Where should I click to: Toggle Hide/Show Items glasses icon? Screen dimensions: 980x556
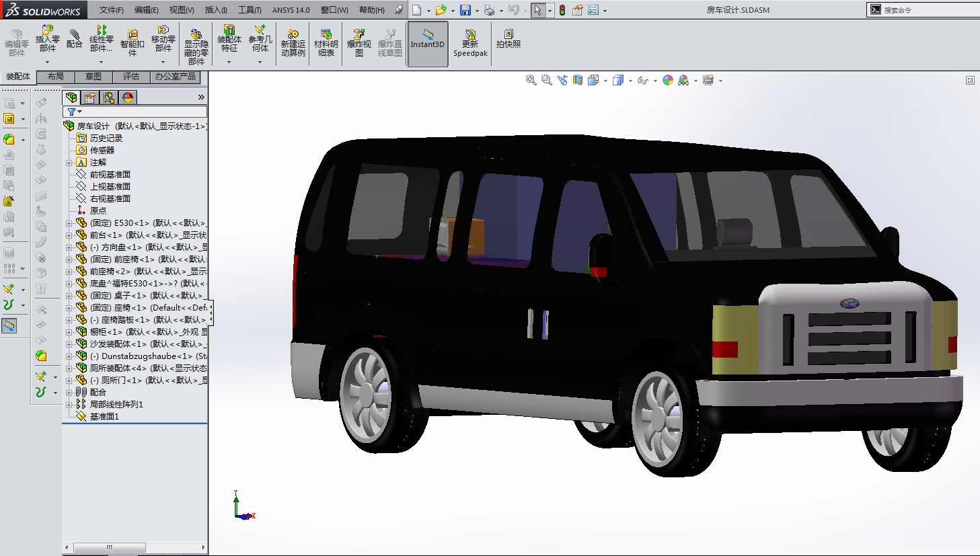(643, 81)
